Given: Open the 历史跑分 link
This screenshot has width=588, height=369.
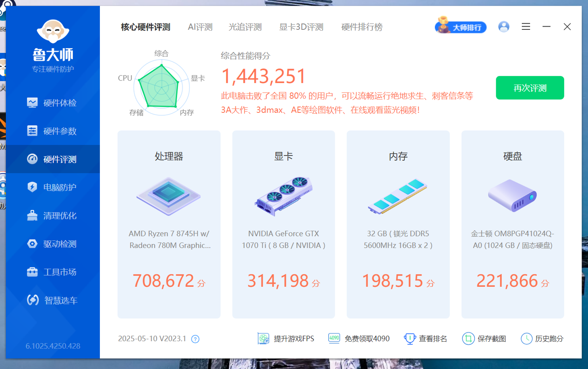Looking at the screenshot, I should [549, 339].
